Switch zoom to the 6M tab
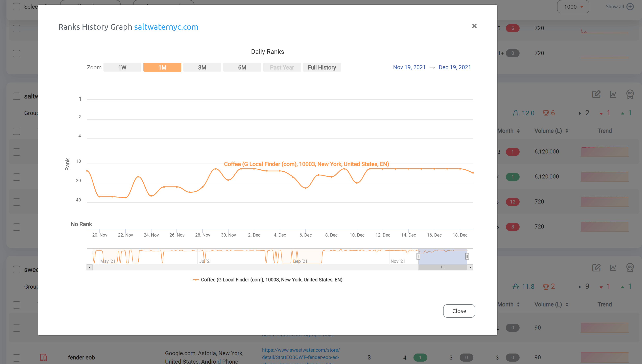Viewport: 642px width, 364px height. pos(242,67)
